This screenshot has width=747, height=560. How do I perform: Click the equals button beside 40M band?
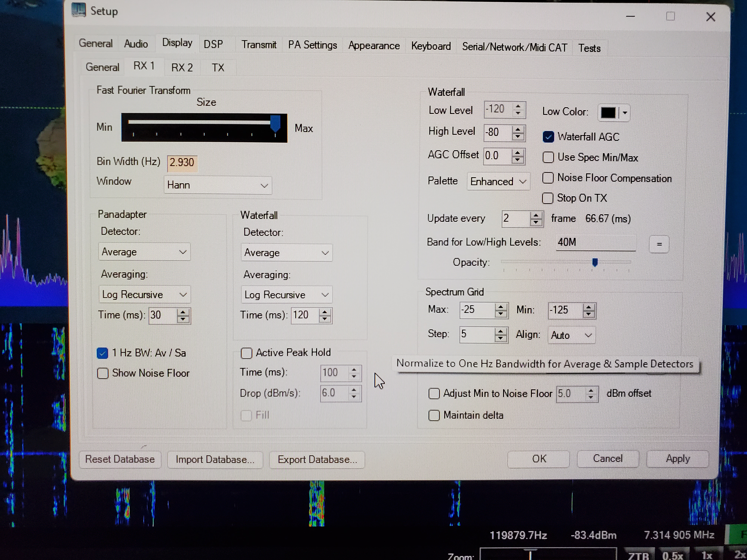[659, 244]
